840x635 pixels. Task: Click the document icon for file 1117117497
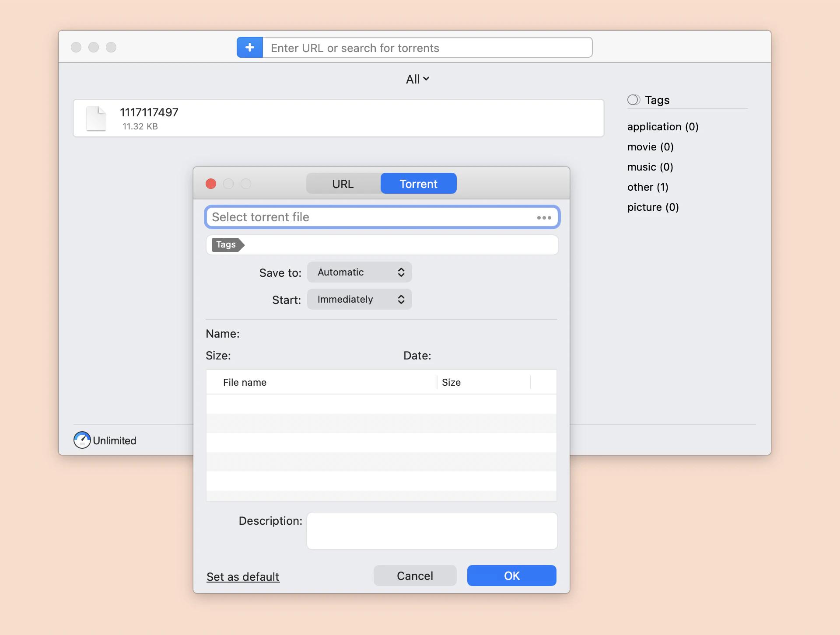(96, 118)
